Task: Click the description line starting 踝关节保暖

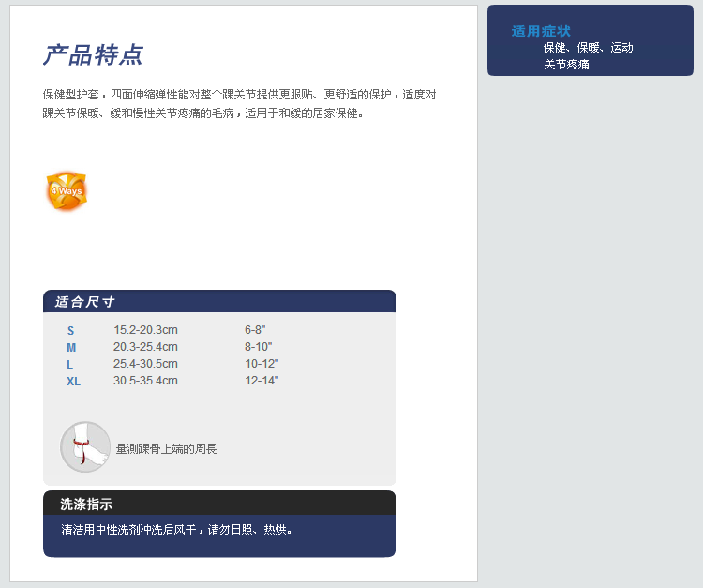Action: click(202, 113)
